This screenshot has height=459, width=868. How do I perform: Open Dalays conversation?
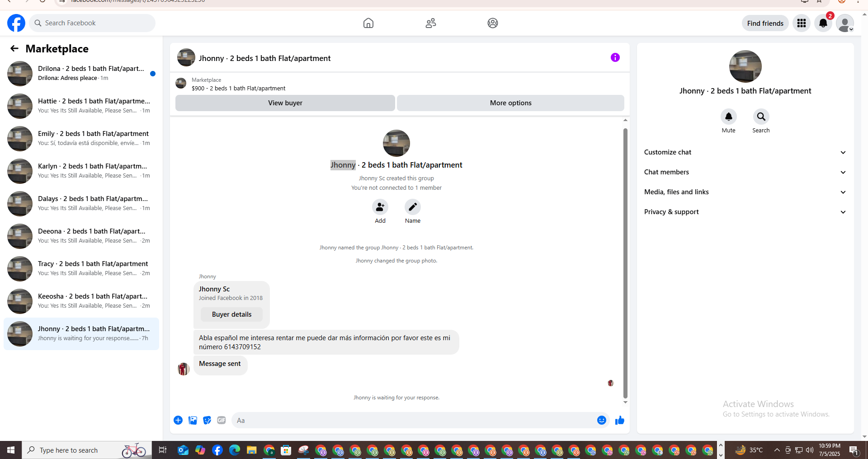(x=81, y=204)
